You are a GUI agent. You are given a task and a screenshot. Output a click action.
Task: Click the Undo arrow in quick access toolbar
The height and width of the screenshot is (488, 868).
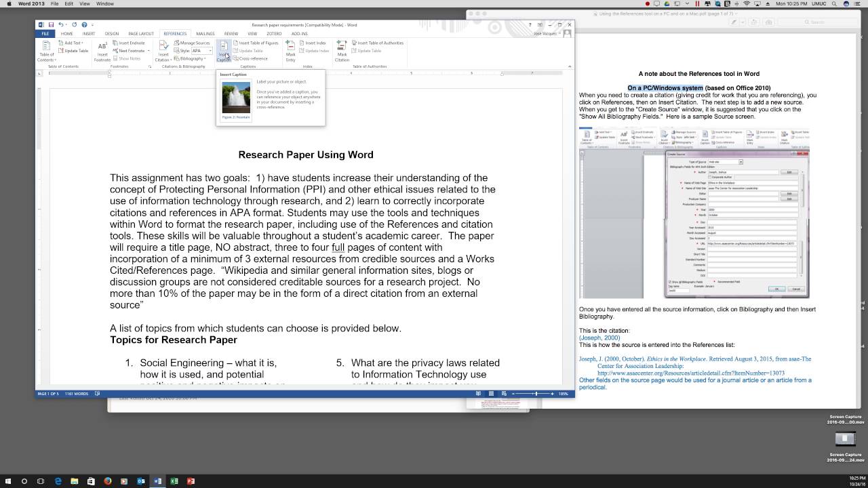point(60,24)
